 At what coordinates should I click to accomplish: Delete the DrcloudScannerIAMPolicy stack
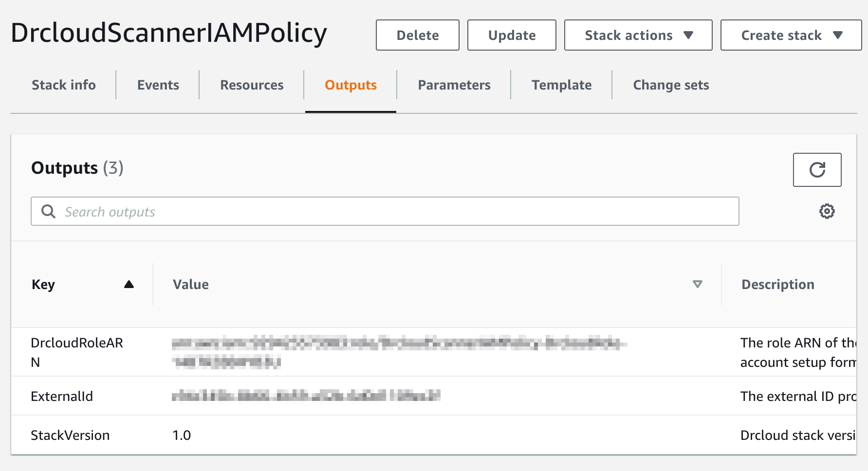point(417,35)
